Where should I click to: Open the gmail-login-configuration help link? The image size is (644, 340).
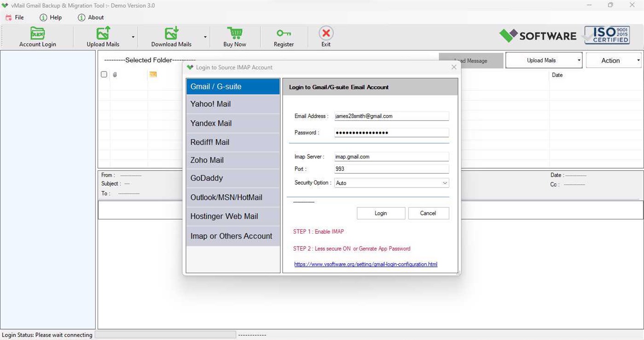coord(366,264)
